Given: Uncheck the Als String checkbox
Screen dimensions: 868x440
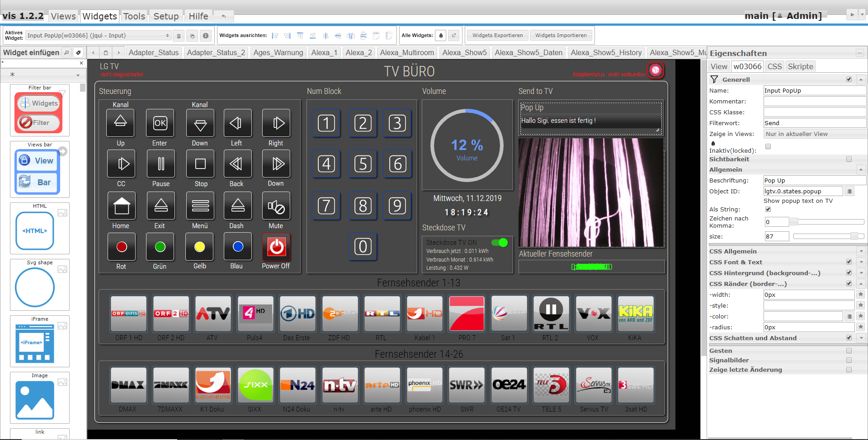Looking at the screenshot, I should [x=768, y=209].
